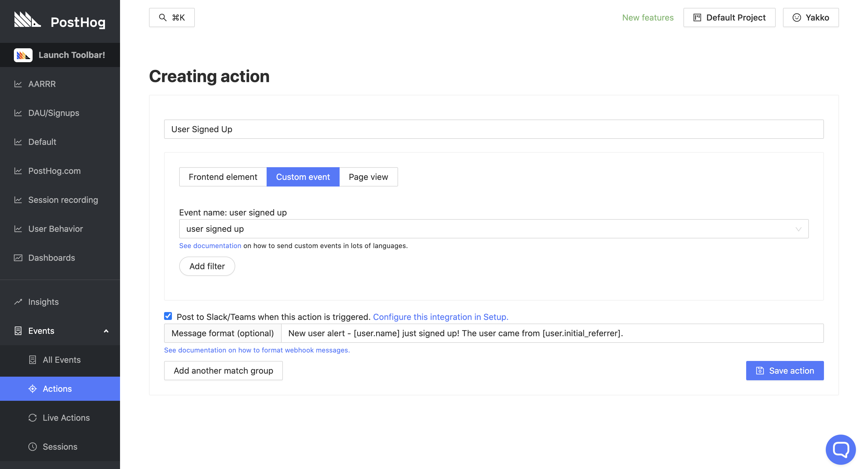Select the Page view tab
The height and width of the screenshot is (469, 868).
pyautogui.click(x=368, y=177)
